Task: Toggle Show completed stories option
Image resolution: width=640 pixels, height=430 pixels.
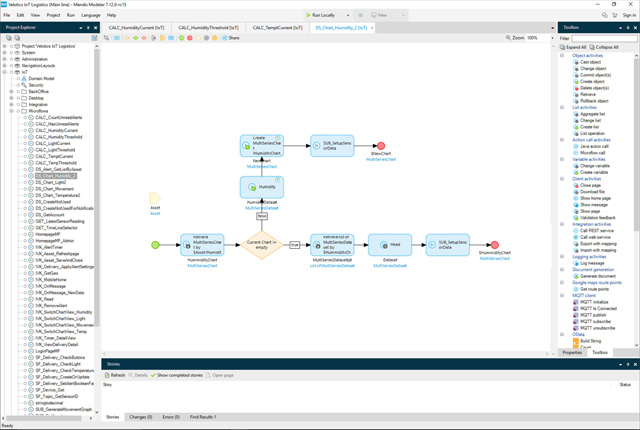Action: (177, 375)
